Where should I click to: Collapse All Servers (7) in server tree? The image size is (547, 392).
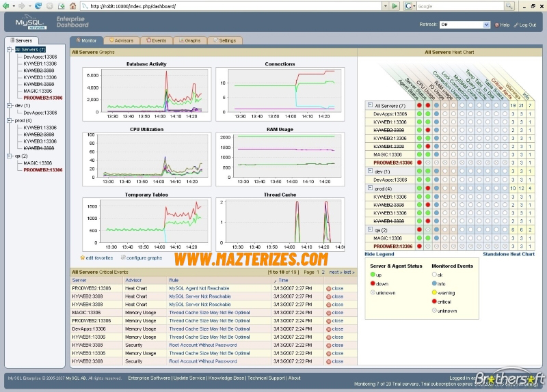(x=10, y=49)
